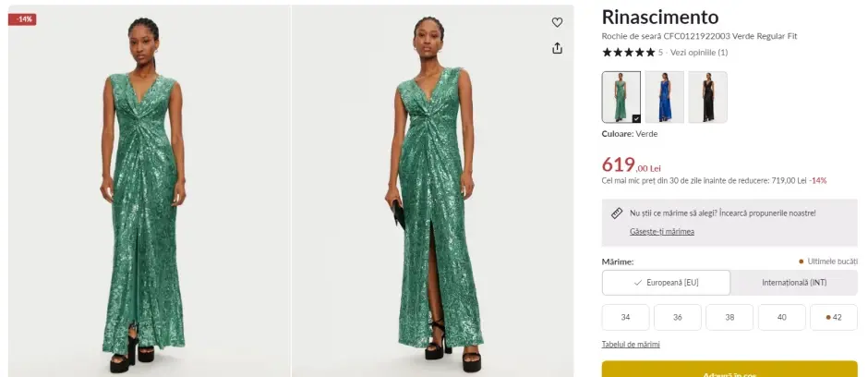Image resolution: width=868 pixels, height=377 pixels.
Task: Add dress to wishlist with heart icon
Action: (x=557, y=22)
